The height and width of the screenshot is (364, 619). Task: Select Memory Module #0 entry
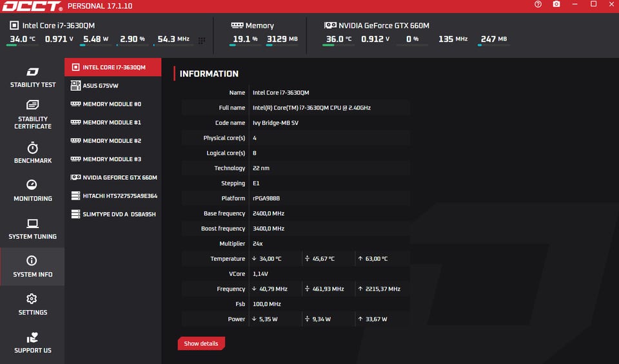[113, 104]
